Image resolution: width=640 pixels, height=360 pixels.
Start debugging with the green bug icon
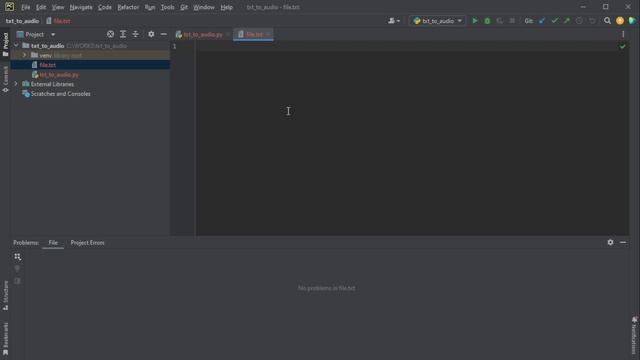coord(487,20)
